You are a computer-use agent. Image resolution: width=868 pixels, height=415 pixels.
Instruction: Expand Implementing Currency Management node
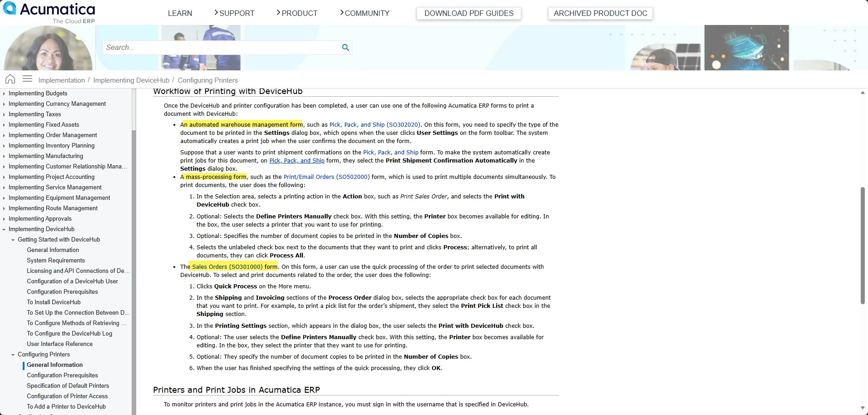(x=4, y=104)
